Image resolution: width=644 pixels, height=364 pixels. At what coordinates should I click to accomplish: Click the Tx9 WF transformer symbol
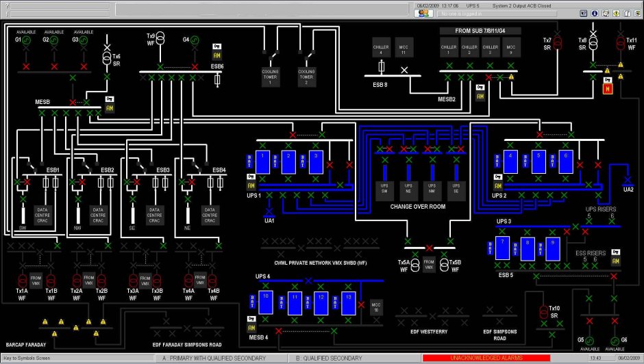pos(160,38)
